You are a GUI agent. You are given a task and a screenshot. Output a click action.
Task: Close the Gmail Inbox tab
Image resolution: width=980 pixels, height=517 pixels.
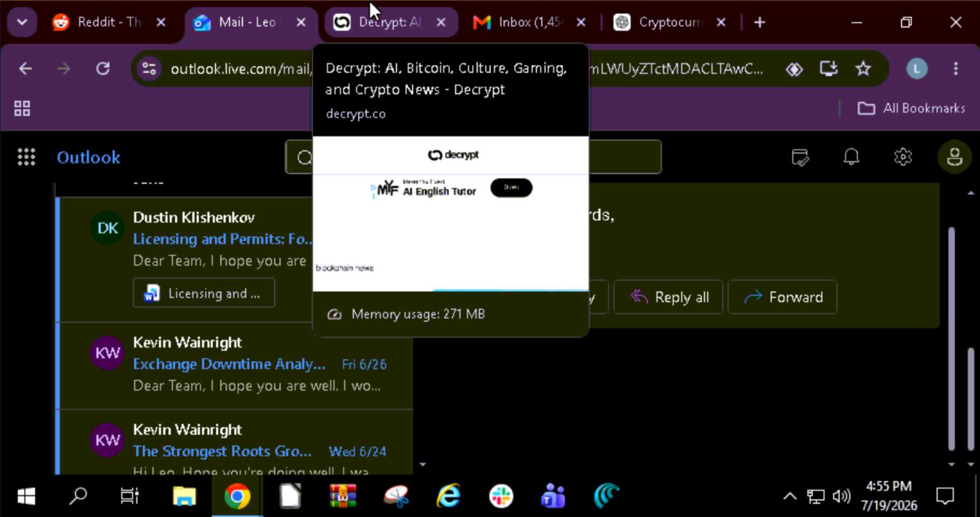pos(581,23)
